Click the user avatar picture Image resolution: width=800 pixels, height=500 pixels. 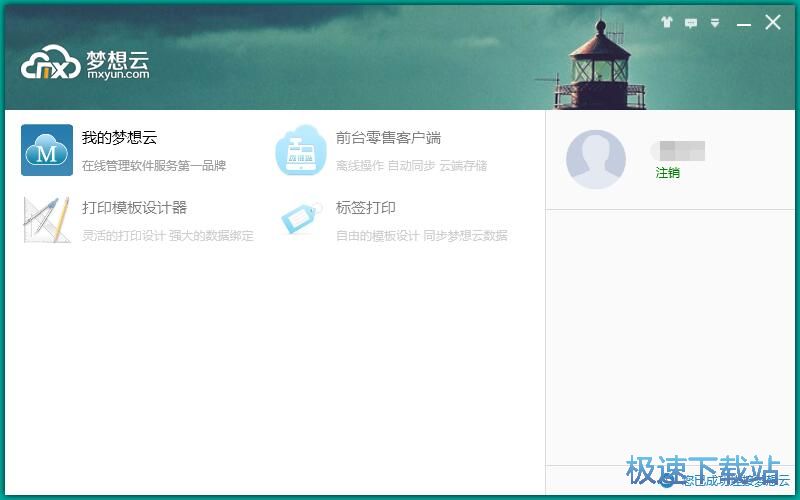pos(595,159)
